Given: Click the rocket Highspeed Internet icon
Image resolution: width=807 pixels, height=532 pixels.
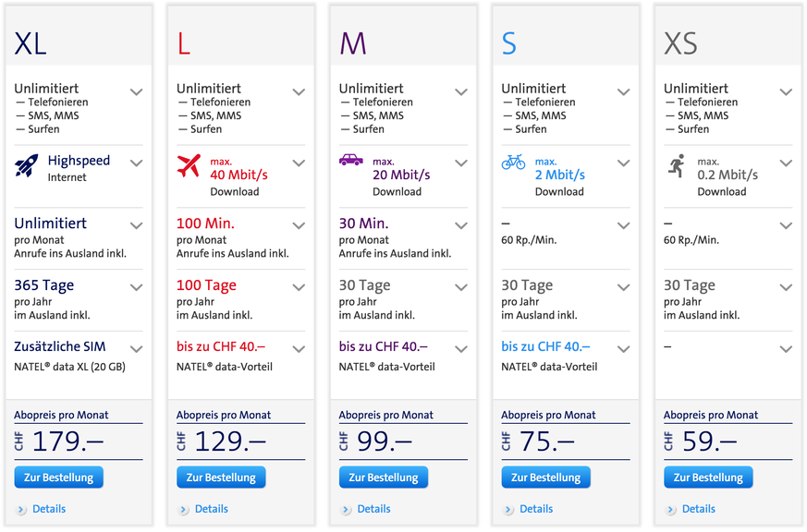Looking at the screenshot, I should pos(26,165).
